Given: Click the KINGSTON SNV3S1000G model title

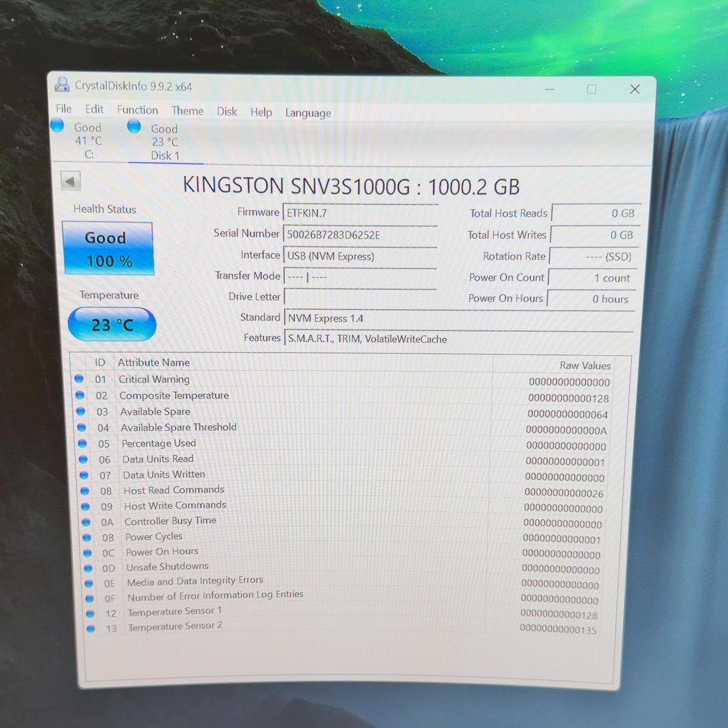Looking at the screenshot, I should point(351,186).
